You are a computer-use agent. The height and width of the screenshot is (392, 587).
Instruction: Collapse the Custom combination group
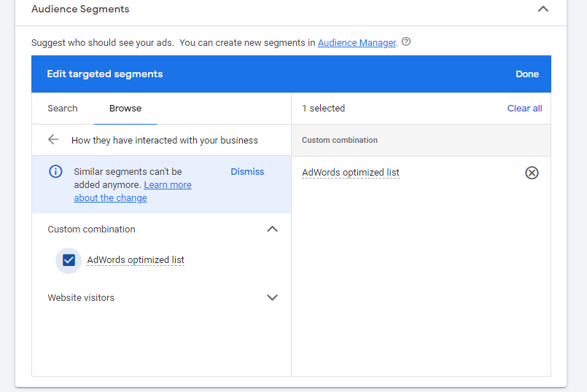pos(272,229)
